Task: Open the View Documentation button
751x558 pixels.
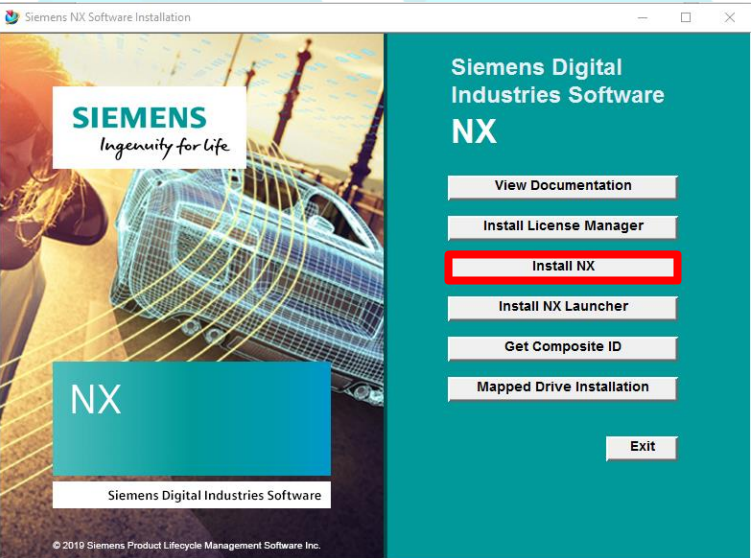Action: 562,186
